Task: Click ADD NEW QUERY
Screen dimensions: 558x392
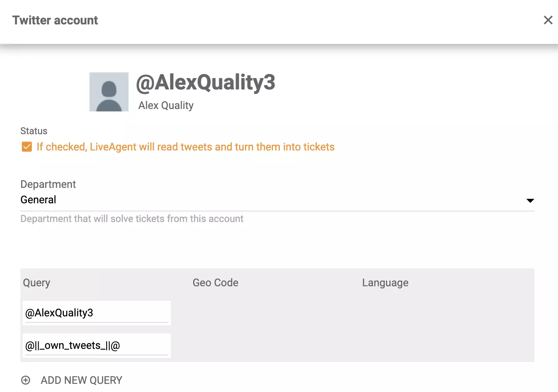Action: (81, 380)
